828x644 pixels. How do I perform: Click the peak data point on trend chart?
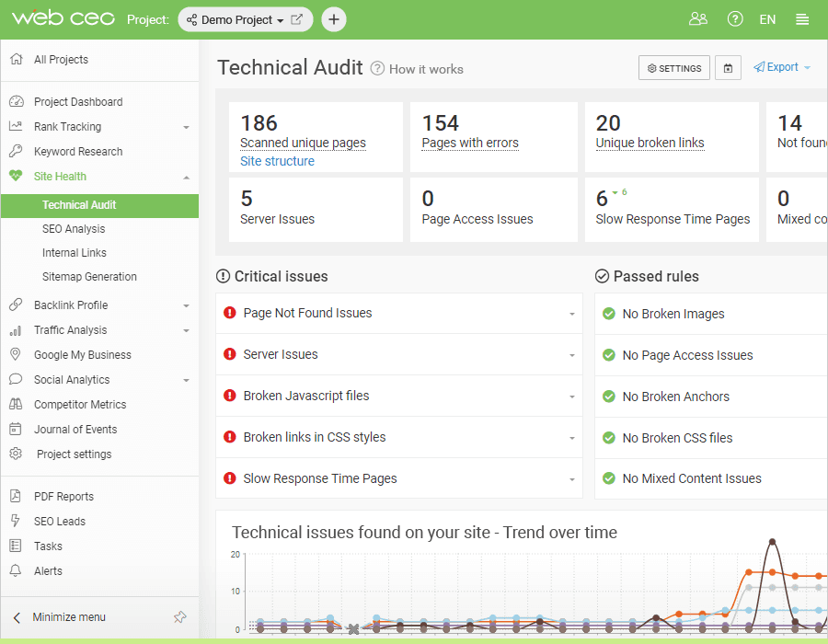[x=772, y=542]
